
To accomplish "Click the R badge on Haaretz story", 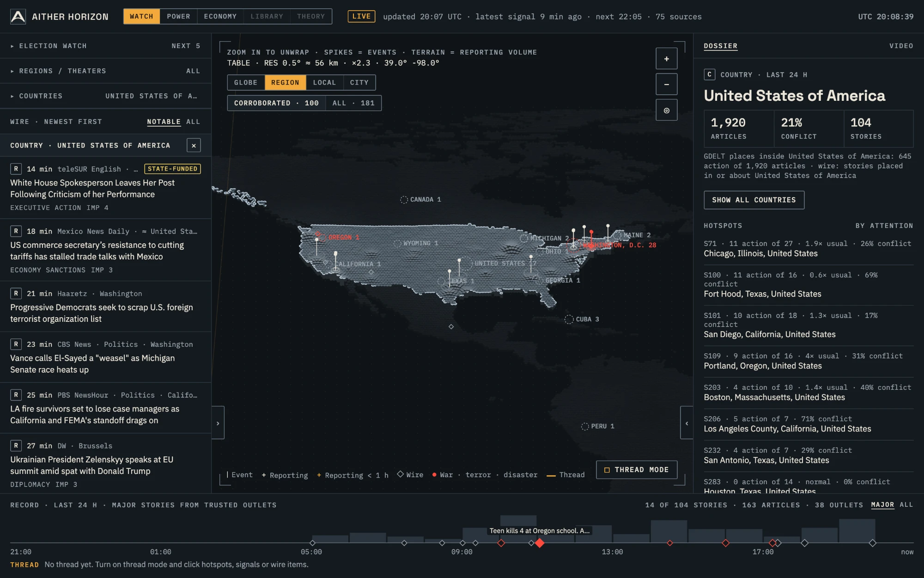I will click(16, 293).
